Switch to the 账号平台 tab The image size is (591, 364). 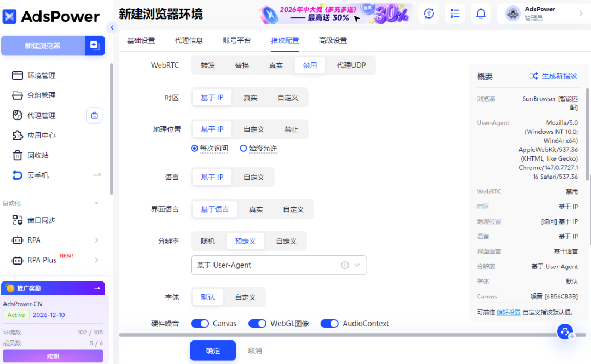[237, 40]
